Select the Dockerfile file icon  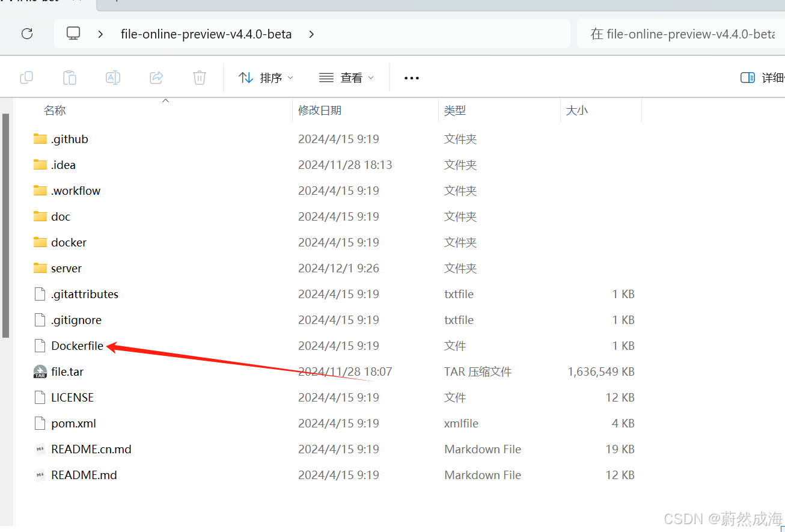click(40, 346)
